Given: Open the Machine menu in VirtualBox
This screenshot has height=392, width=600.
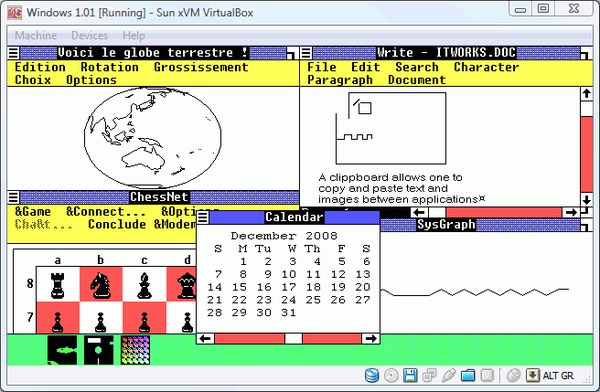Looking at the screenshot, I should (36, 36).
